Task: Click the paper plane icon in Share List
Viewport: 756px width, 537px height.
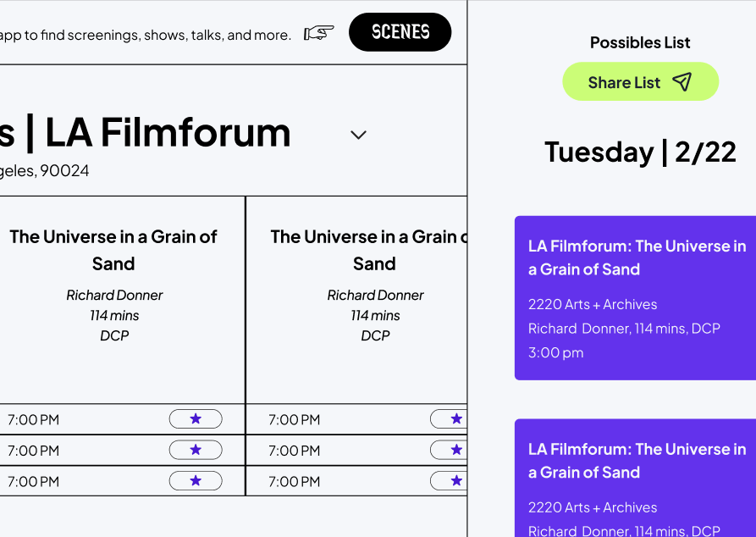Action: (682, 81)
